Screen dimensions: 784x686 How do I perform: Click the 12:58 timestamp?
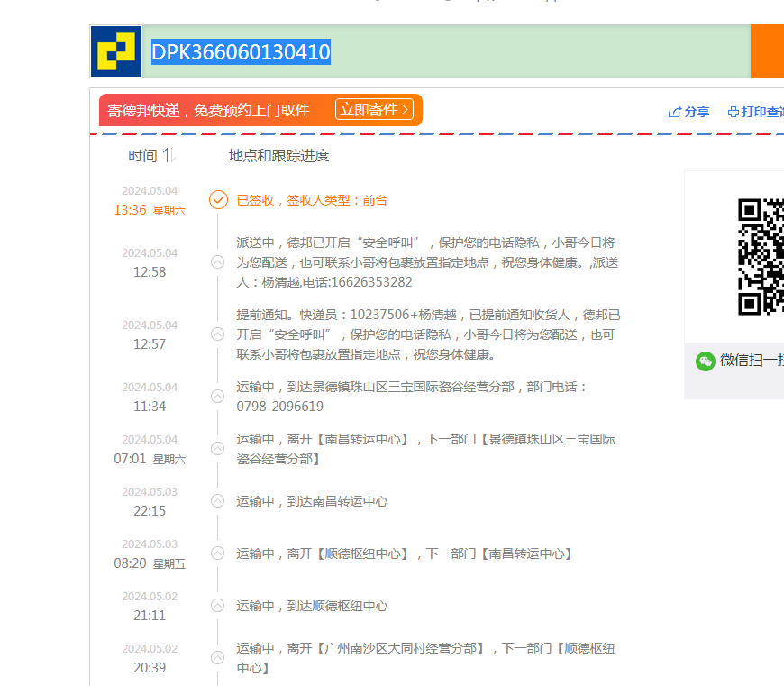tap(150, 272)
